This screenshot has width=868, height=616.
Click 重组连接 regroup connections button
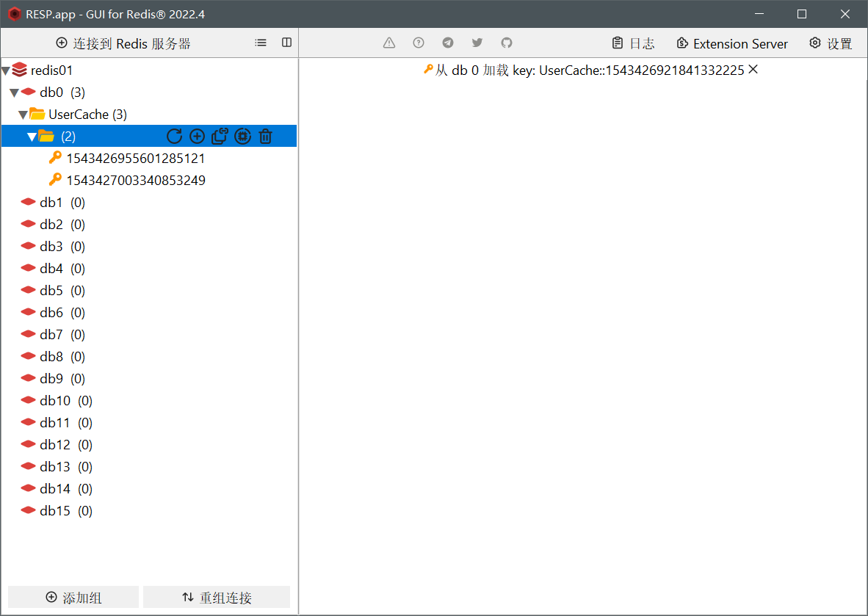coord(217,597)
